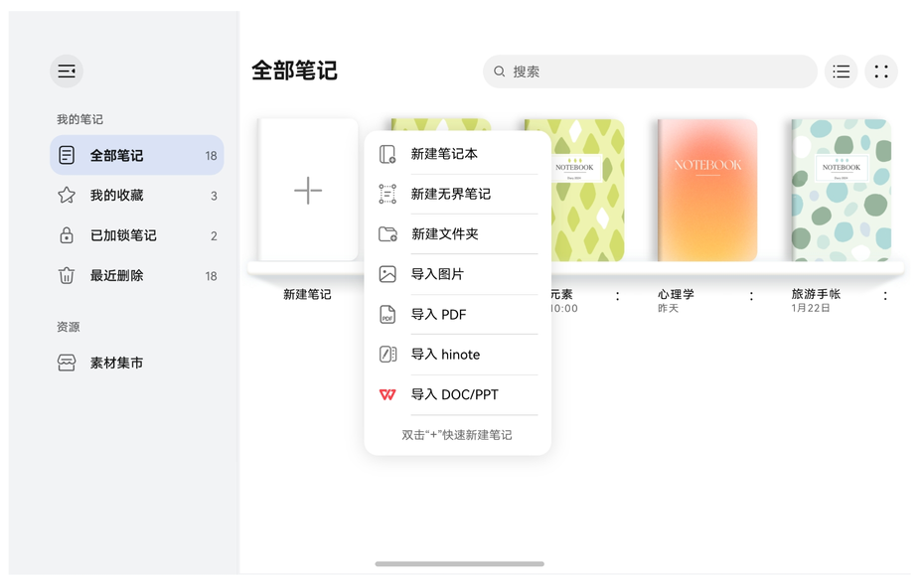Click the lock icon for 已锁定笔记

(x=67, y=235)
